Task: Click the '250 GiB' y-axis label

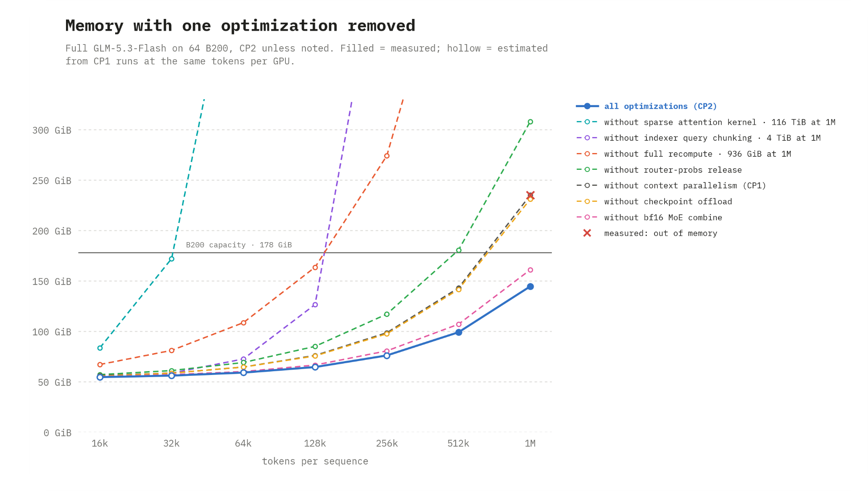Action: 52,181
